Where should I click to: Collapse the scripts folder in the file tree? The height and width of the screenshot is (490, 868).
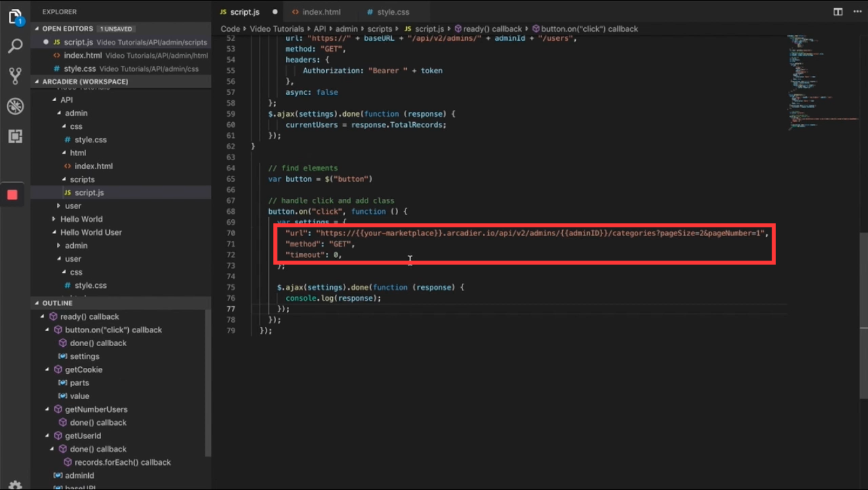coord(63,179)
